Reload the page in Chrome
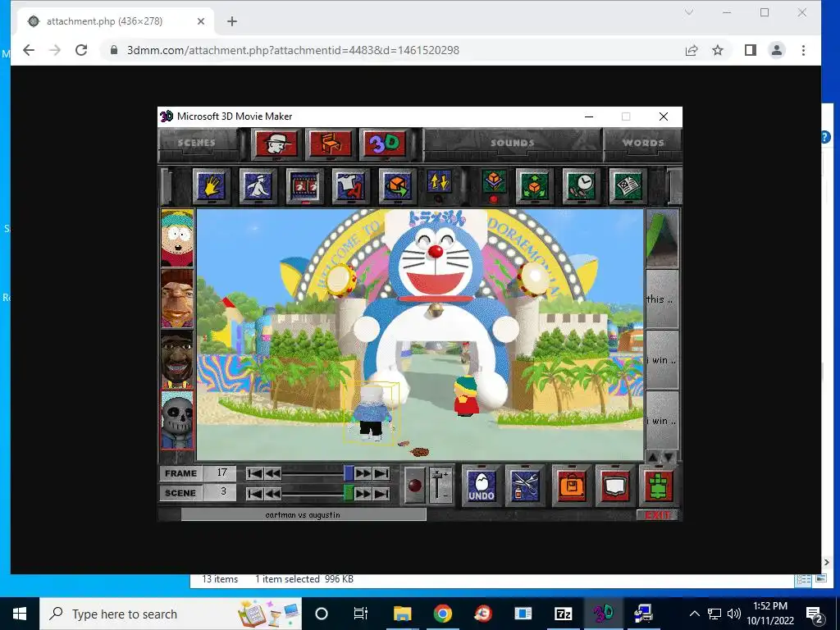This screenshot has height=630, width=840. click(x=81, y=50)
